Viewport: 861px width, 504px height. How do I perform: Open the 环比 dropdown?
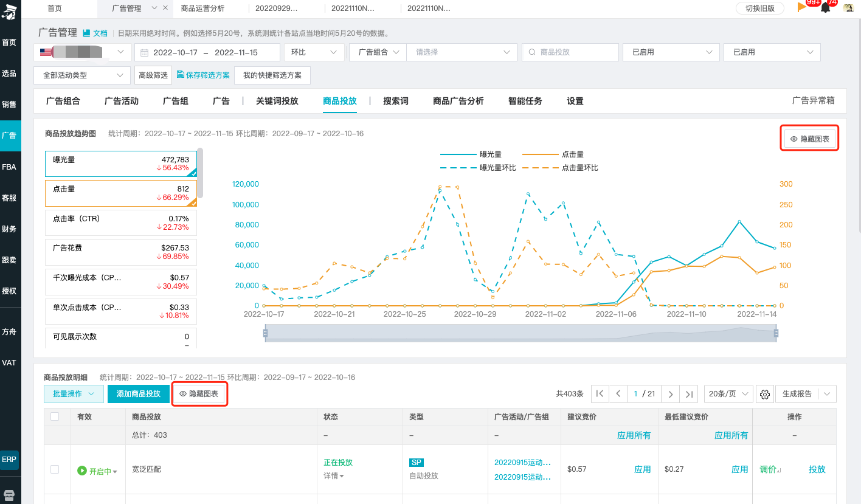[314, 52]
